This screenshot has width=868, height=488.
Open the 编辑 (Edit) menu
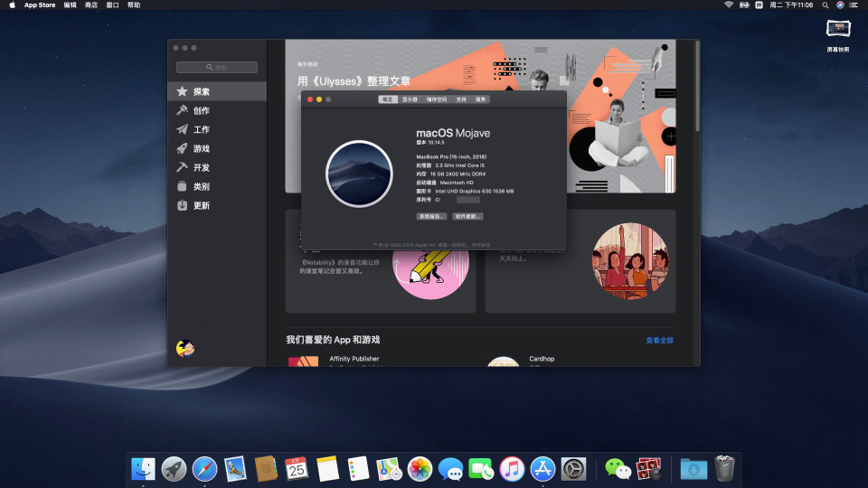pyautogui.click(x=71, y=5)
